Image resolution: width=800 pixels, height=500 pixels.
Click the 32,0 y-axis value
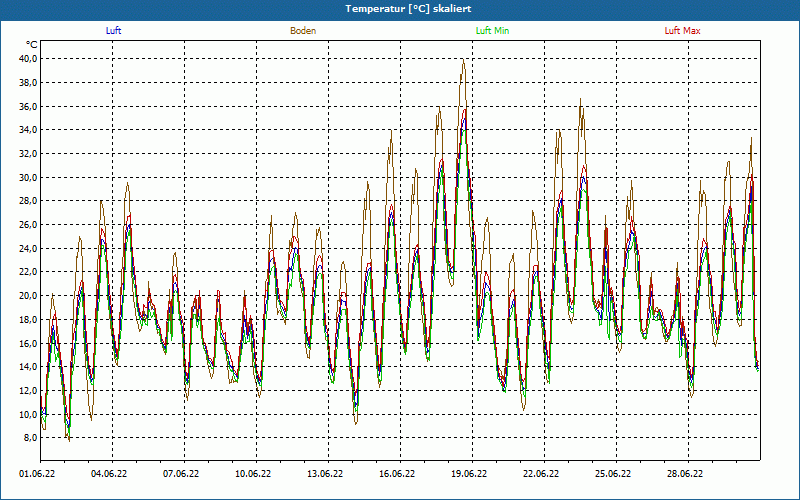pos(28,154)
